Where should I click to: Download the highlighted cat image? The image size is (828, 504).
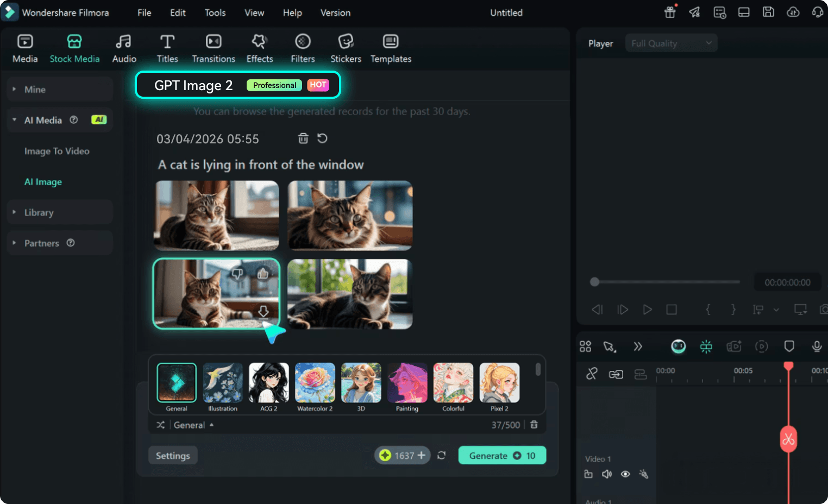(x=264, y=311)
